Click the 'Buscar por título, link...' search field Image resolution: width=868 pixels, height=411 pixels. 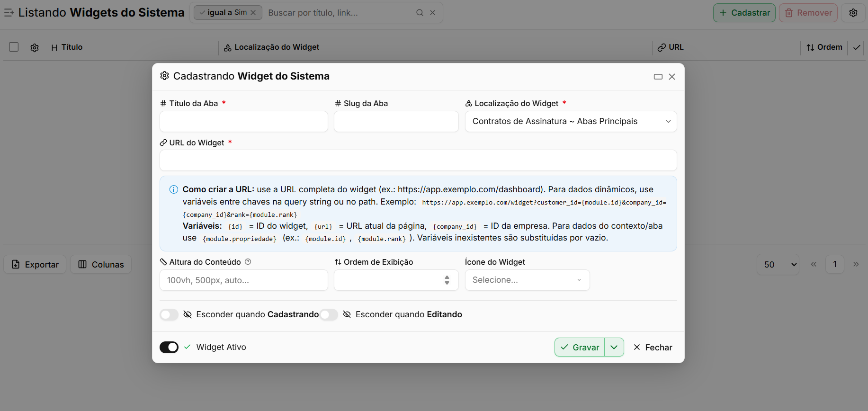point(339,13)
